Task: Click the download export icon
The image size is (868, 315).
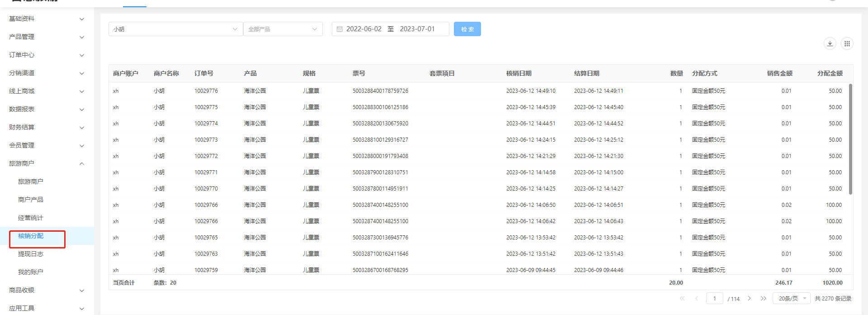Action: click(830, 43)
